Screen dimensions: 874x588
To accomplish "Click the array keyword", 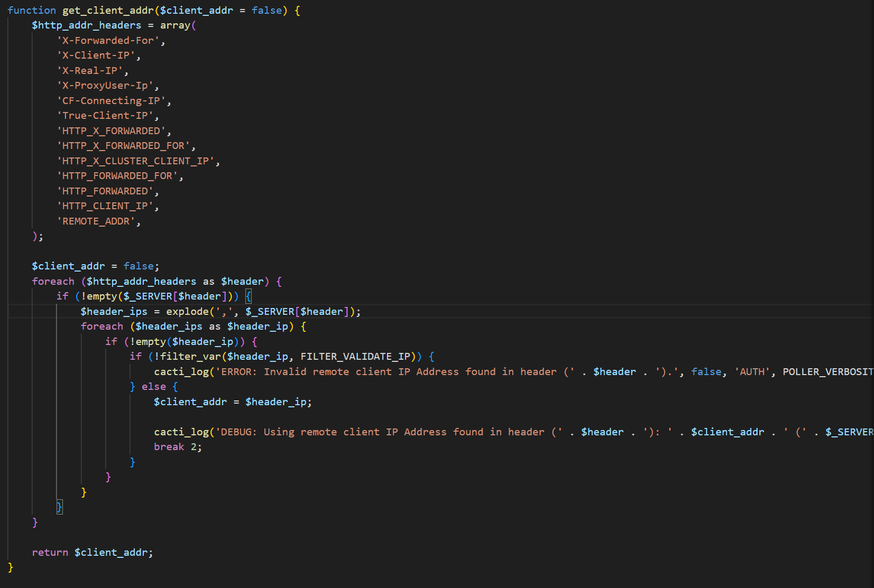I will [176, 25].
